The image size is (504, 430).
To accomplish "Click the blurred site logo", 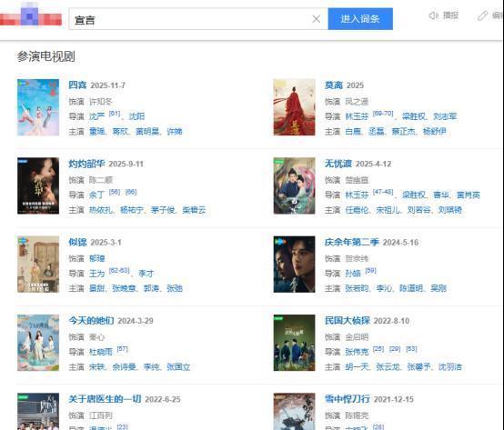I will (31, 16).
